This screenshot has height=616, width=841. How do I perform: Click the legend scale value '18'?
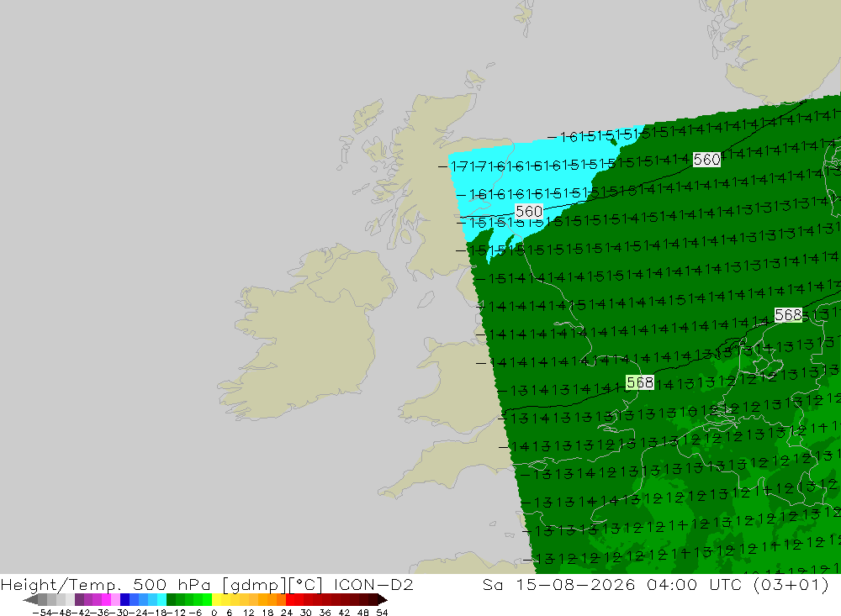tap(267, 613)
